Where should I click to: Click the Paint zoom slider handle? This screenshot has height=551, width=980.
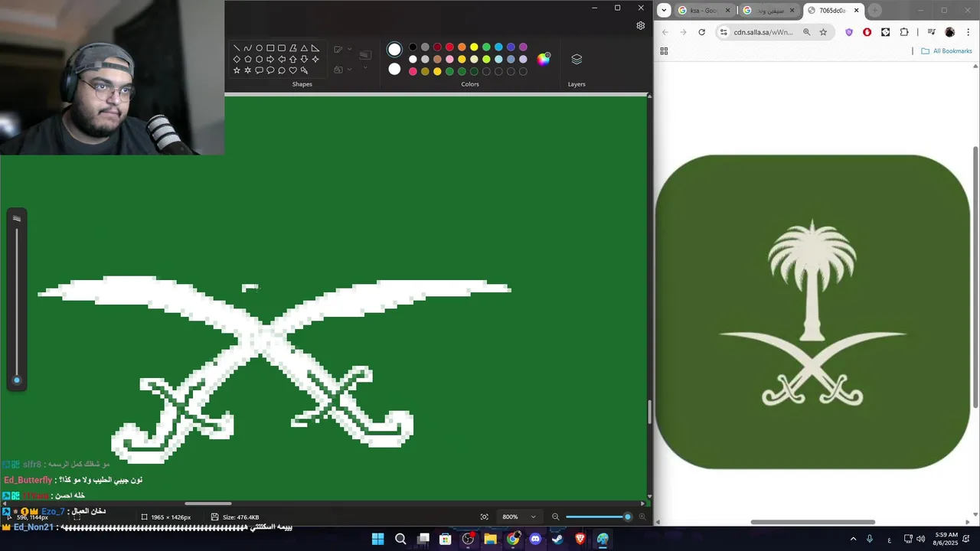628,517
